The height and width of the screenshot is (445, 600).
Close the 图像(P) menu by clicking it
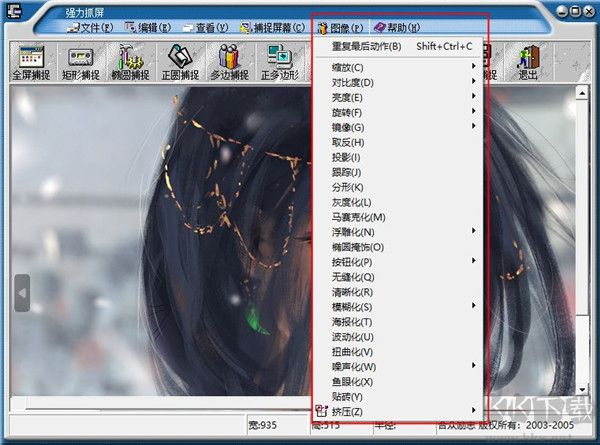340,28
